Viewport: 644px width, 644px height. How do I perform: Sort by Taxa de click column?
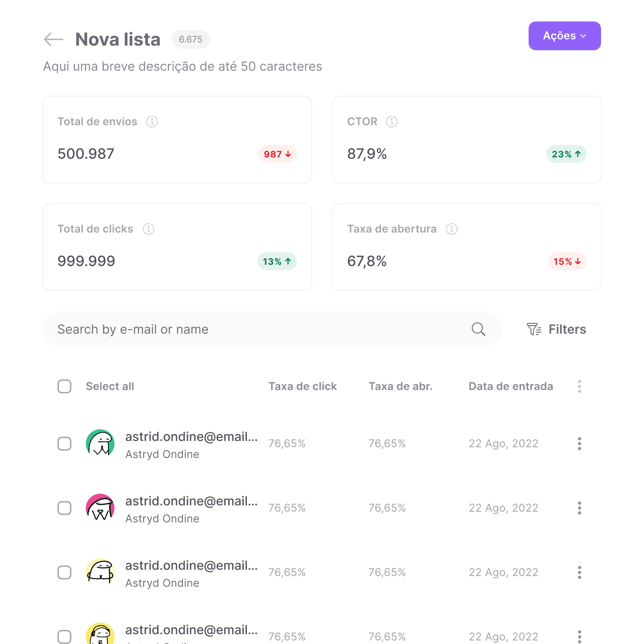click(x=302, y=386)
